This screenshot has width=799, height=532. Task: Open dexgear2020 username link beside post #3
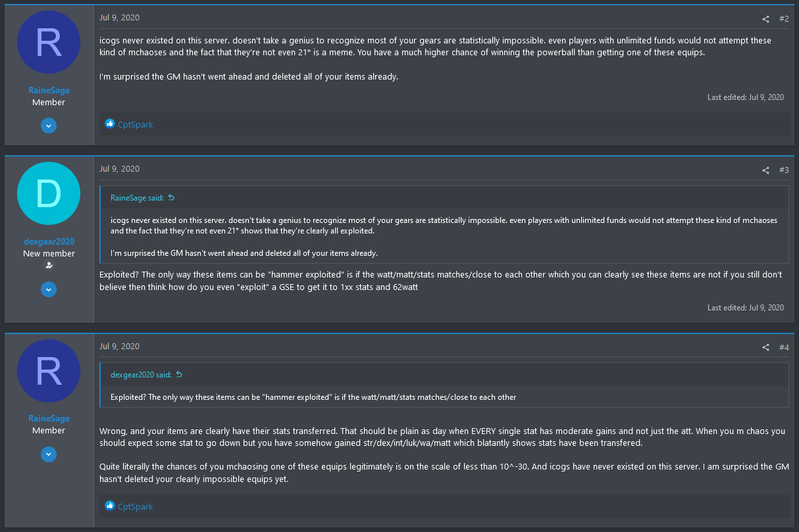tap(49, 241)
